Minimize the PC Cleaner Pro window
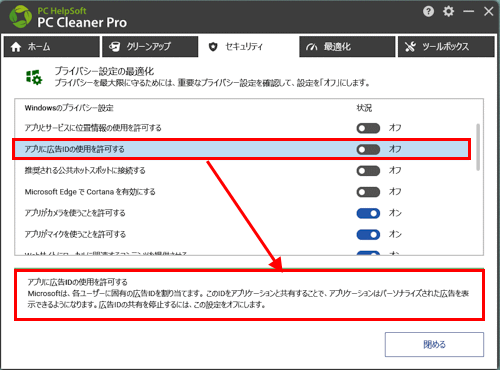Viewport: 500px width, 370px height. point(468,12)
